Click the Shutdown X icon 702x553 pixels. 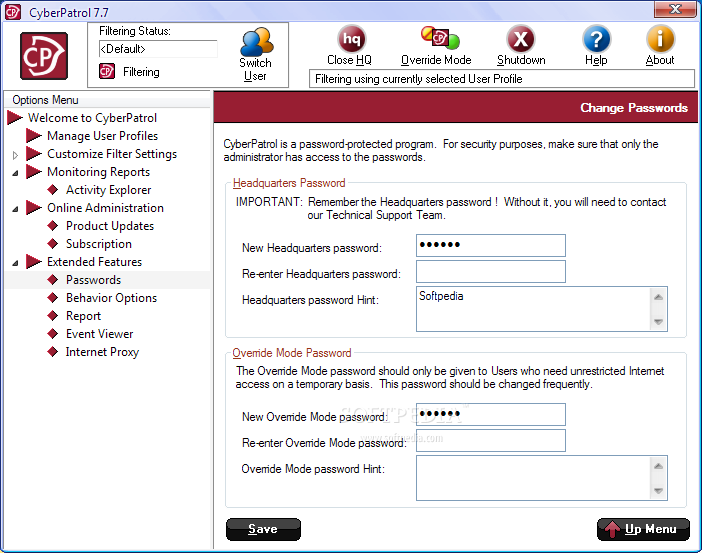pos(520,39)
